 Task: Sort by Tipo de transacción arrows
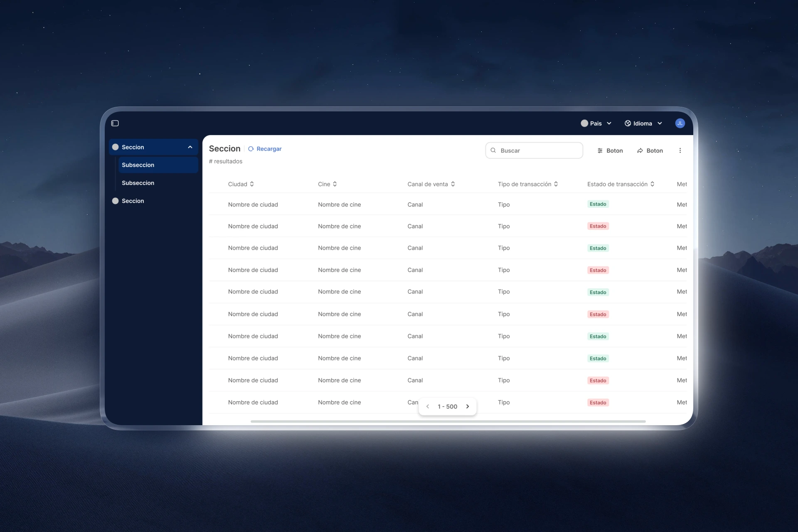point(556,184)
